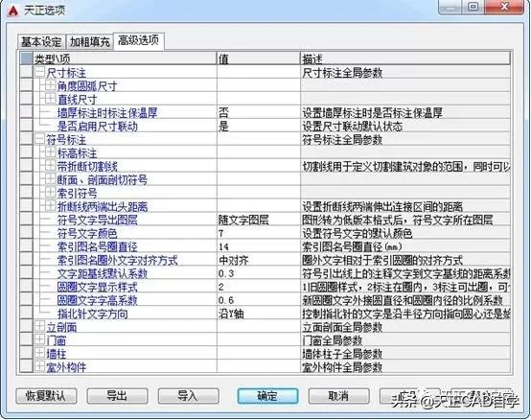Viewport: 531px width, 420px height.
Task: Click the 恢复默认 button
Action: point(46,396)
